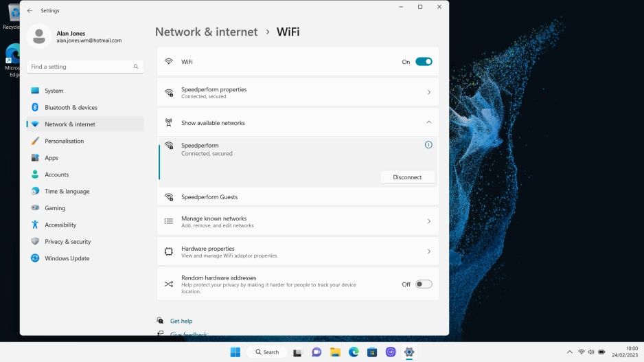Open Hardware properties page
This screenshot has height=362, width=644.
(x=297, y=252)
